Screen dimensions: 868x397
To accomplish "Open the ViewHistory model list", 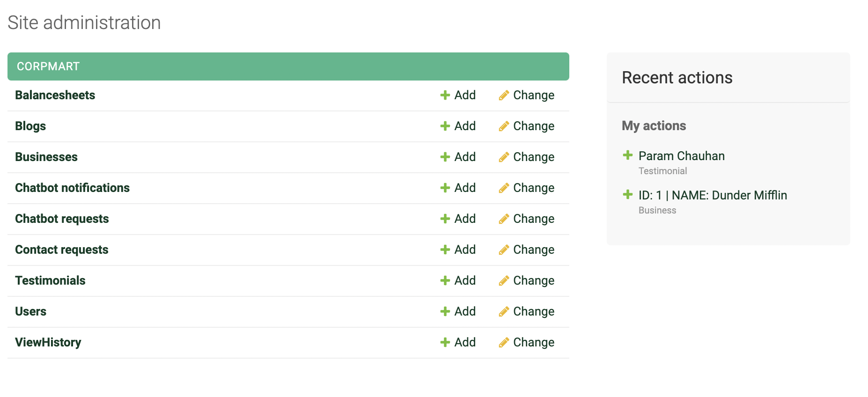I will point(48,343).
